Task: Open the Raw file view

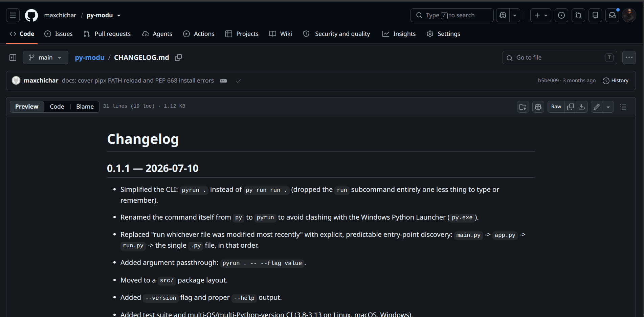Action: click(556, 107)
